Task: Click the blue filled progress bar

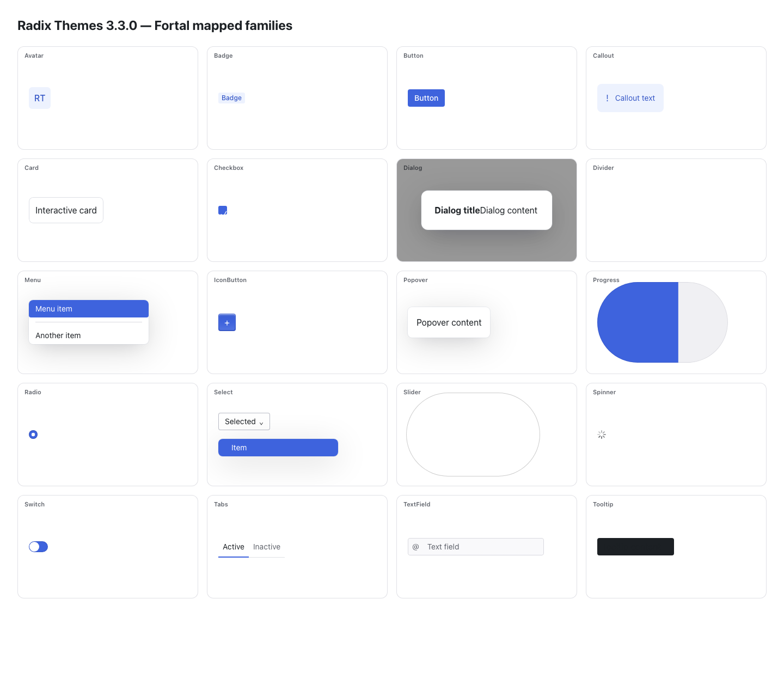Action: [x=638, y=322]
